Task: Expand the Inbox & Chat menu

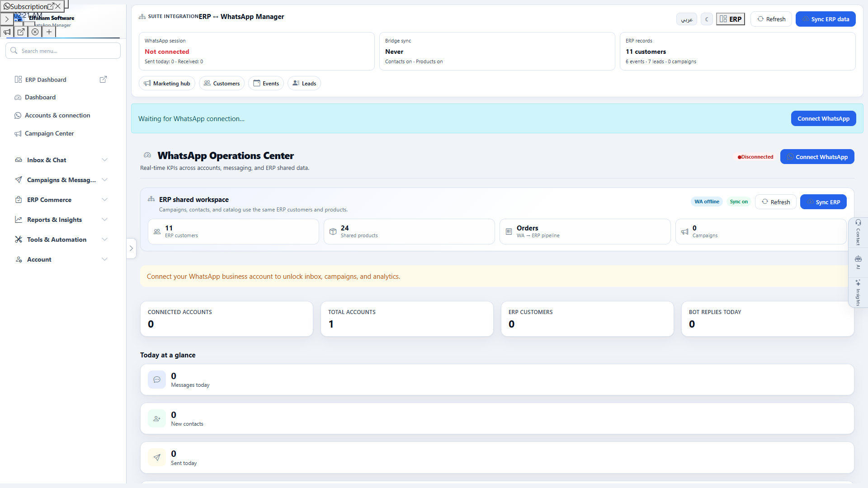Action: [x=61, y=160]
